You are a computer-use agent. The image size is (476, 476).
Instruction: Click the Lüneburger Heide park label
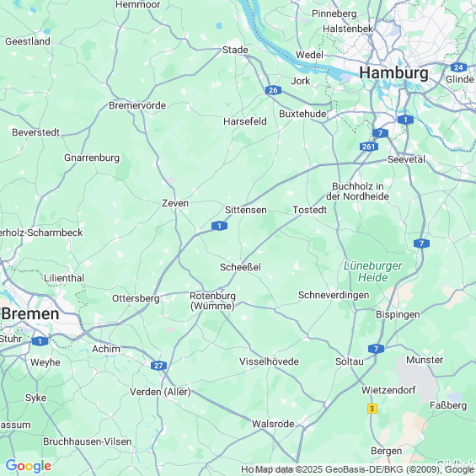372,271
